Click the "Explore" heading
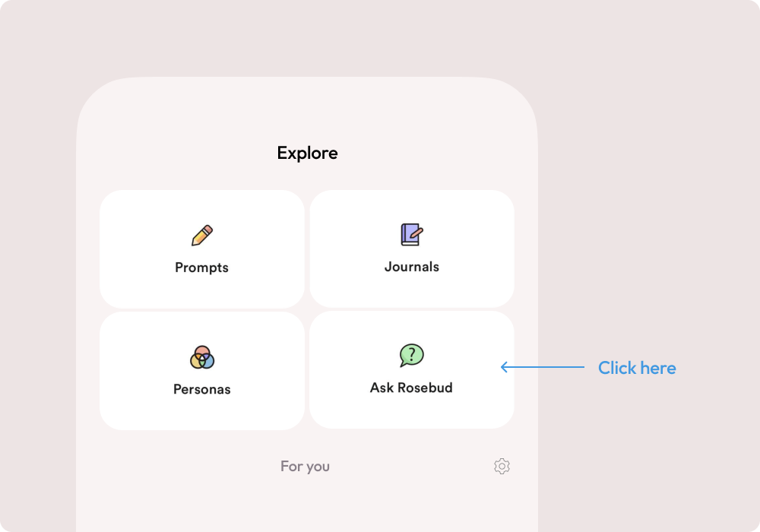The height and width of the screenshot is (532, 760). coord(307,153)
